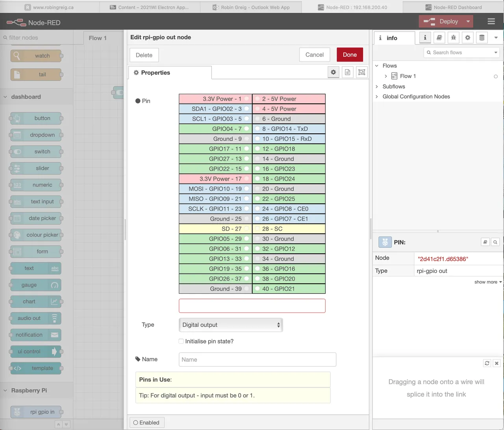Close the tips box
The width and height of the screenshot is (504, 430).
497,363
